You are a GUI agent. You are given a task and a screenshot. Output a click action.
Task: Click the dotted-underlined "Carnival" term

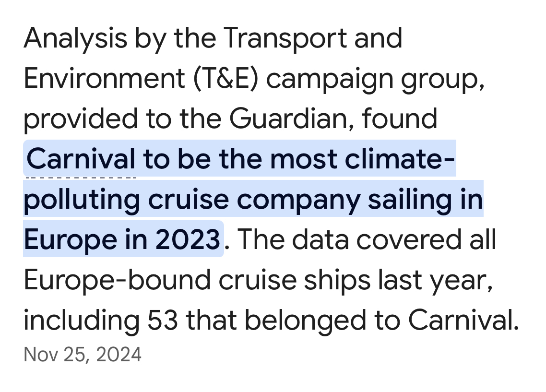pos(81,159)
